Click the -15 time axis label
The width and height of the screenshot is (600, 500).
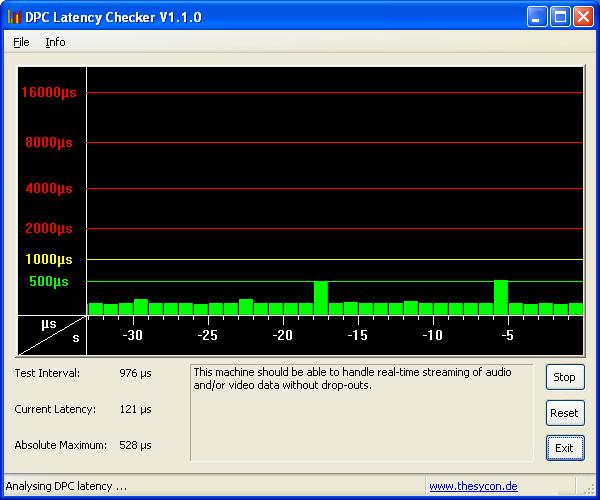tap(357, 335)
